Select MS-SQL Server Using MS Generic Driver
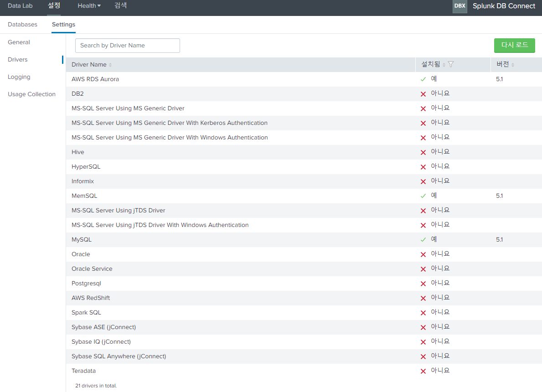The image size is (542, 392). coord(128,108)
